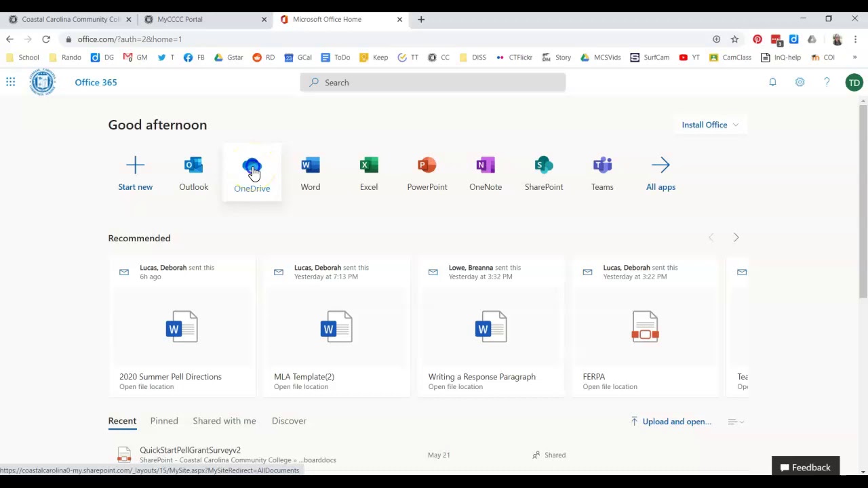Bookmark this page star

(734, 39)
